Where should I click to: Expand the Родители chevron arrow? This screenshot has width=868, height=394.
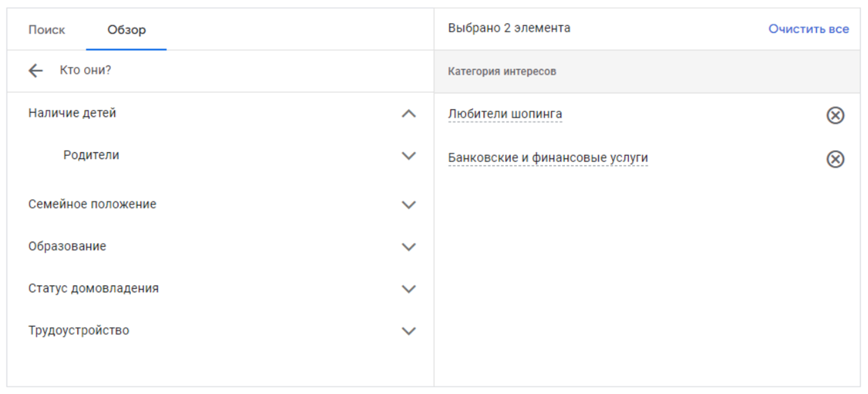click(x=409, y=156)
